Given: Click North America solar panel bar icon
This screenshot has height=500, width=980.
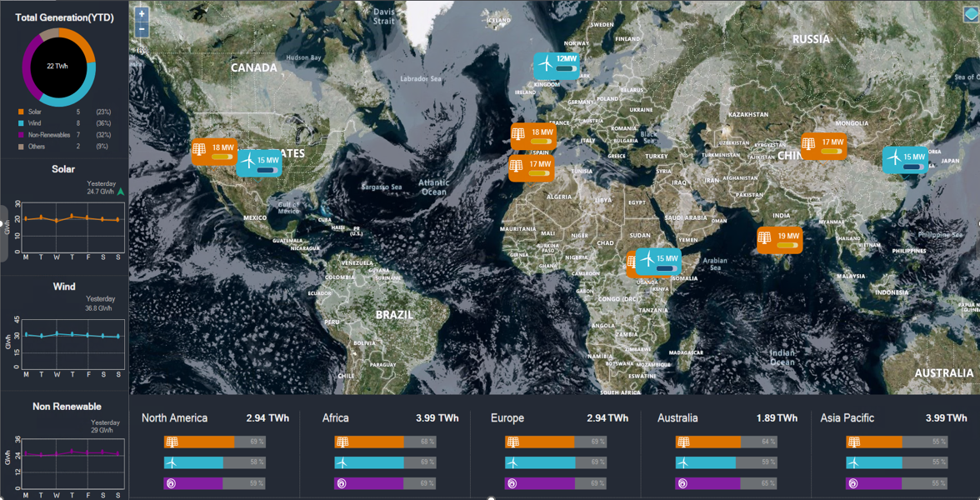Looking at the screenshot, I should tap(172, 442).
